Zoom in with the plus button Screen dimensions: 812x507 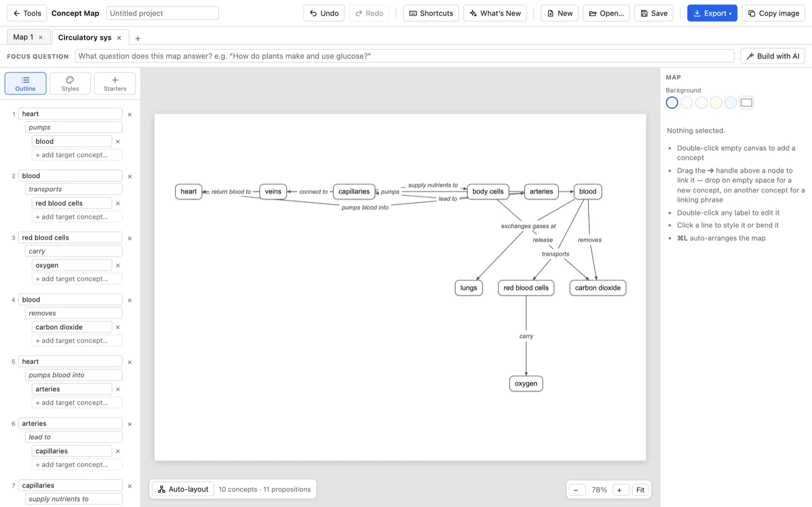point(620,490)
